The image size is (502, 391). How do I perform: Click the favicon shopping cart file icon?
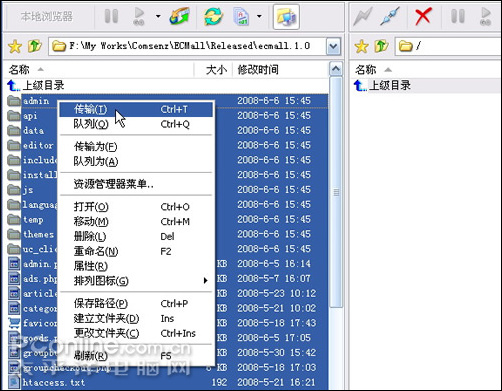tap(14, 323)
